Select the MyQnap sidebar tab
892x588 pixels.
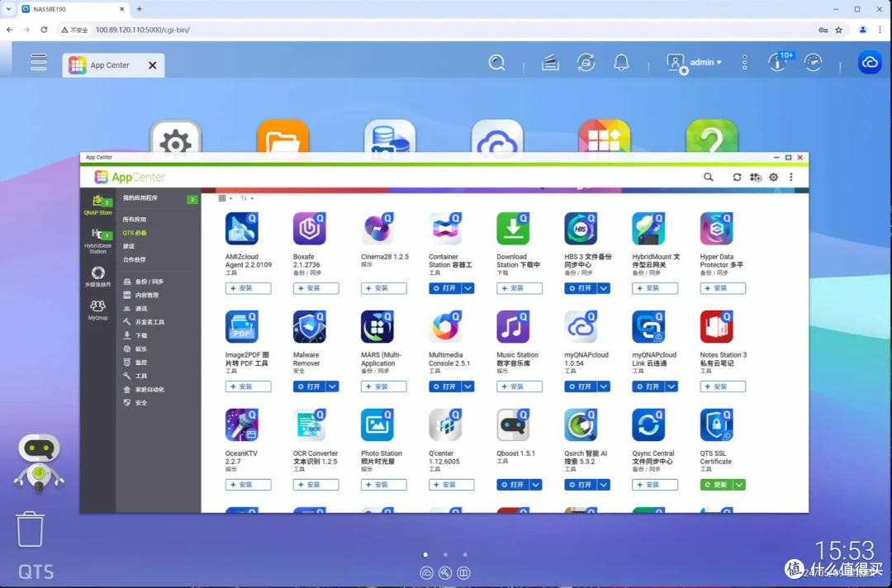coord(97,311)
